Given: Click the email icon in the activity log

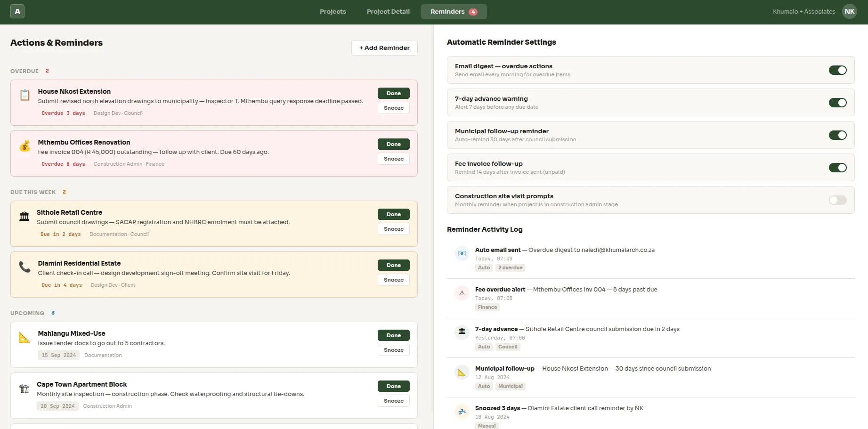Looking at the screenshot, I should click(x=462, y=253).
